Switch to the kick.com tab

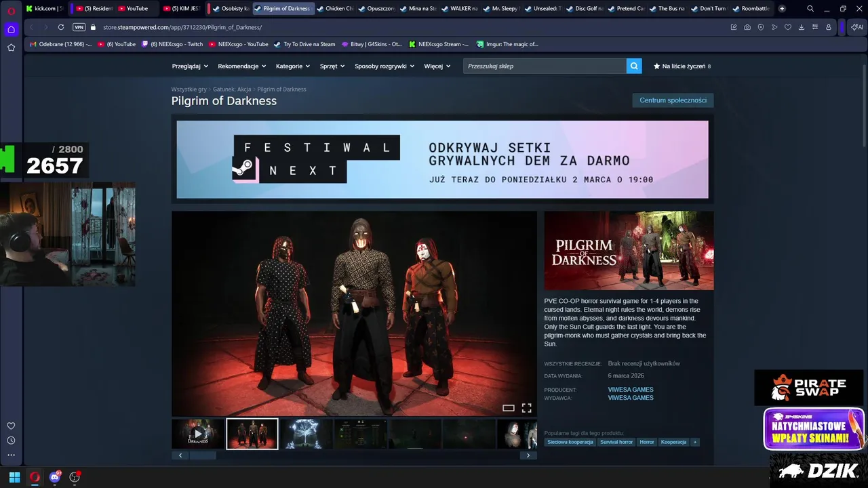[x=44, y=9]
